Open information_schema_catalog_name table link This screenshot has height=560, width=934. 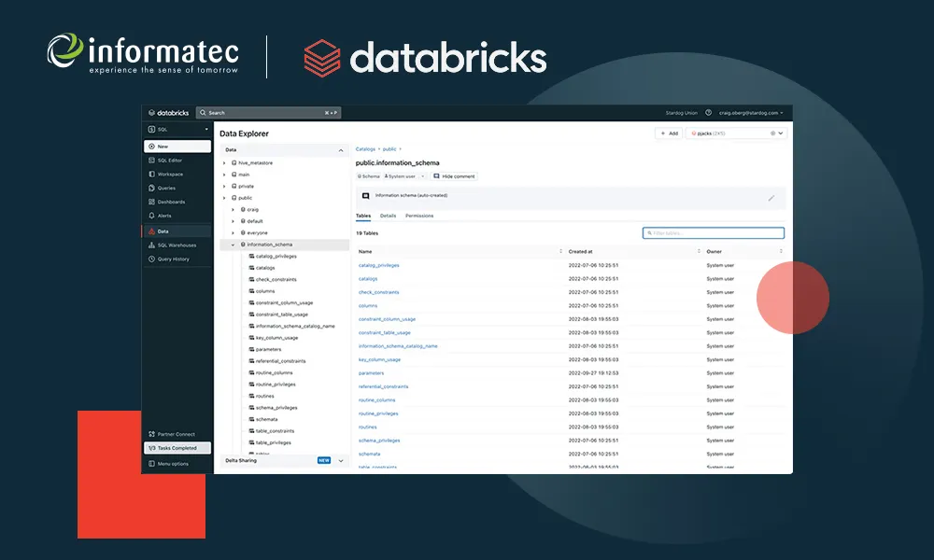(398, 345)
